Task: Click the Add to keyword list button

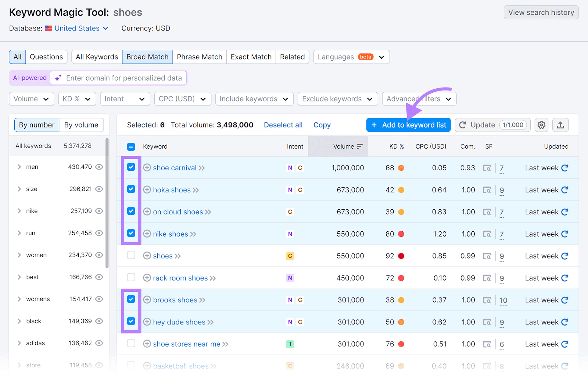Action: point(408,125)
